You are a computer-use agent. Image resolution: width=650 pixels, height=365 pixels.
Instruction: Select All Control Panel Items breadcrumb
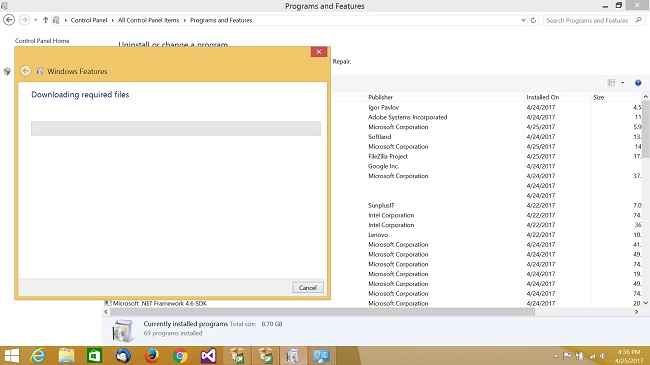coord(148,20)
